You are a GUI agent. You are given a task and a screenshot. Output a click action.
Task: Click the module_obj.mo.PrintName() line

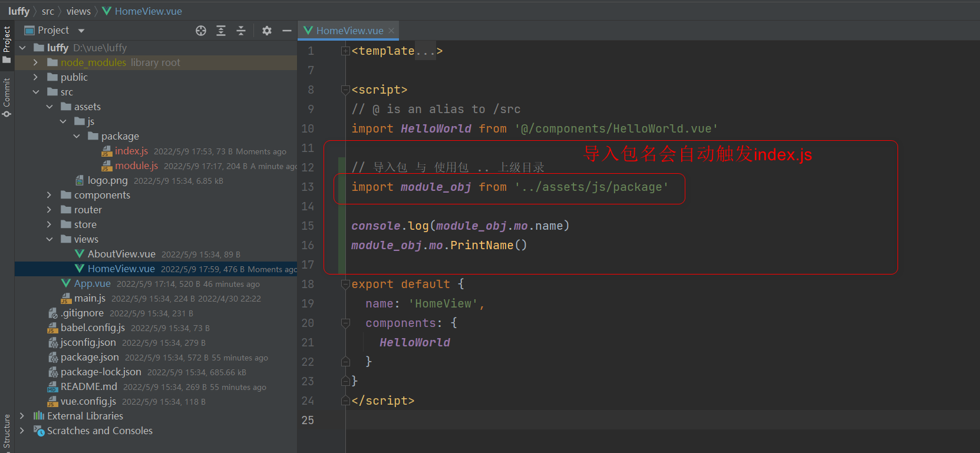point(439,246)
